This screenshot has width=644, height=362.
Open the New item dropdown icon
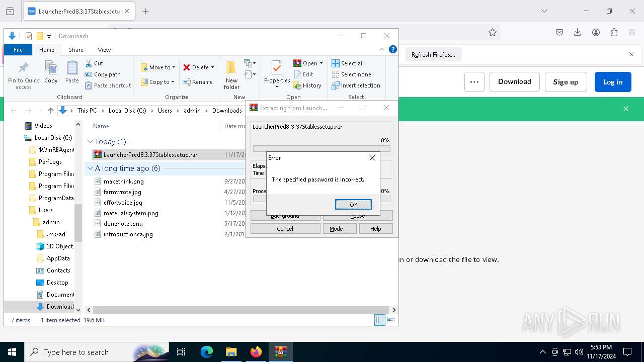click(x=250, y=63)
